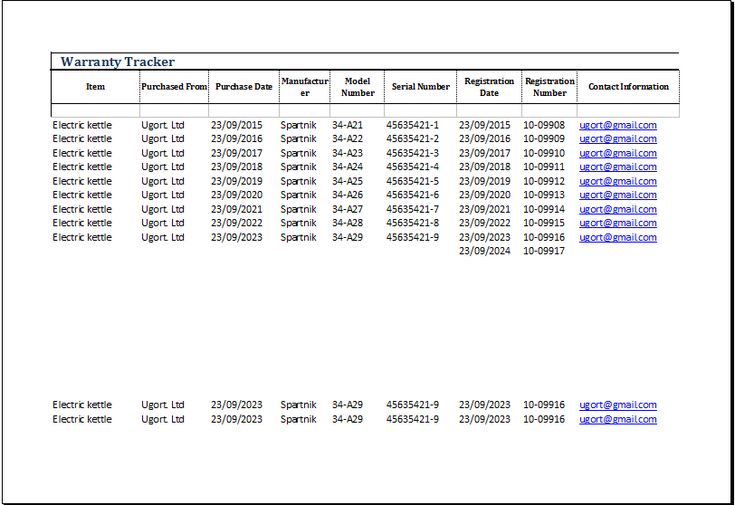Select Electric kettle in the 34-A27 row
The width and height of the screenshot is (735, 505).
click(x=82, y=210)
